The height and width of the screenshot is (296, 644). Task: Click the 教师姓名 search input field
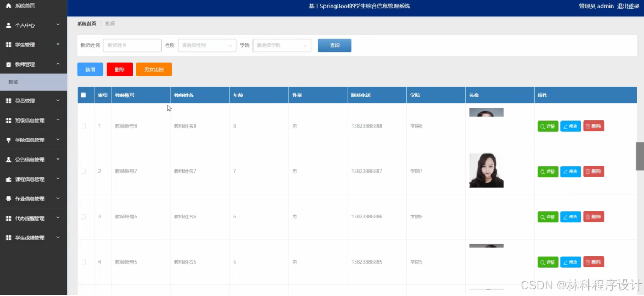click(132, 45)
